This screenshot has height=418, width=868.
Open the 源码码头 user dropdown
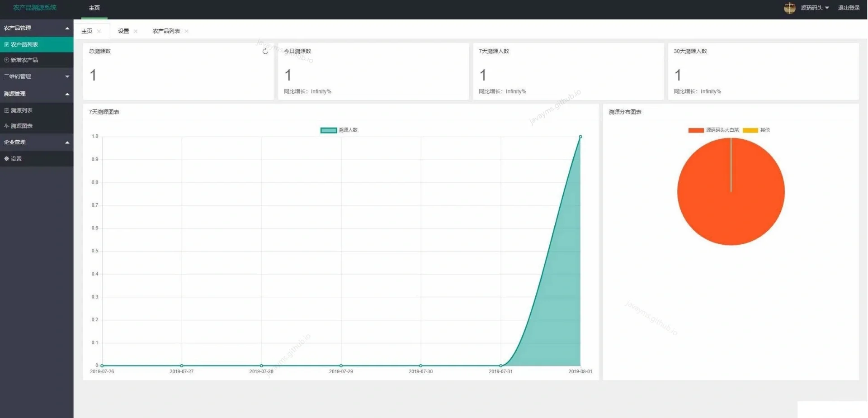(x=815, y=8)
